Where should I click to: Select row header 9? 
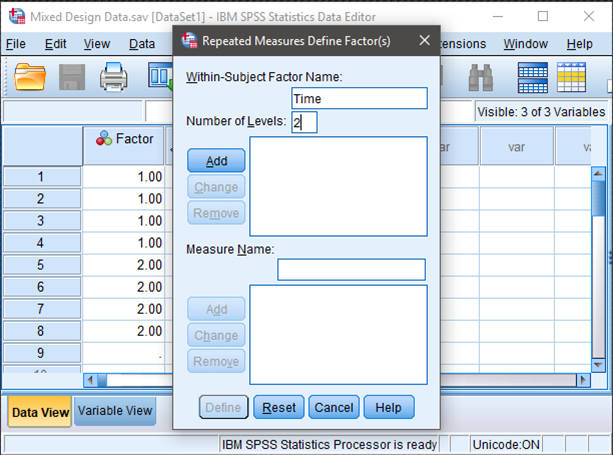(x=42, y=353)
